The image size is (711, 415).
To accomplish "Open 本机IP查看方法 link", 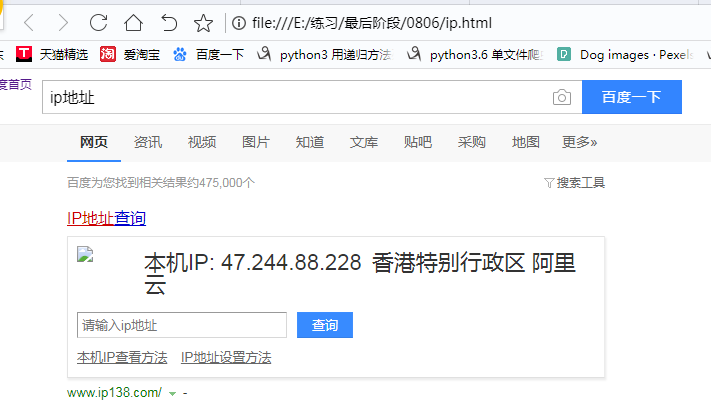I will pyautogui.click(x=122, y=357).
